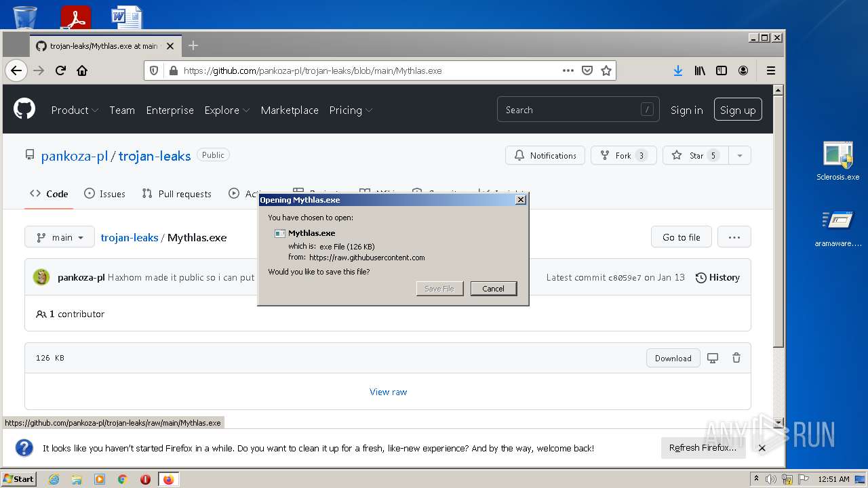
Task: Click the Notifications button
Action: coord(545,155)
